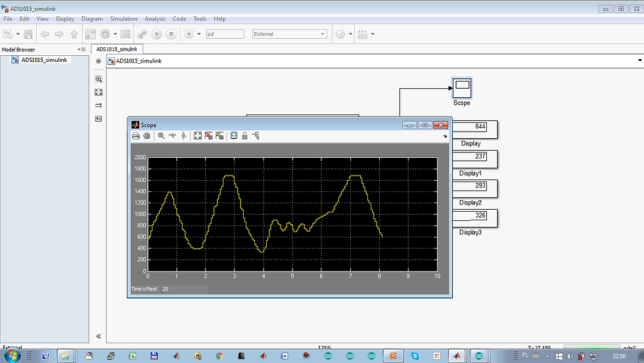
Task: Select Scope Zoom X-axis tool
Action: tap(172, 135)
